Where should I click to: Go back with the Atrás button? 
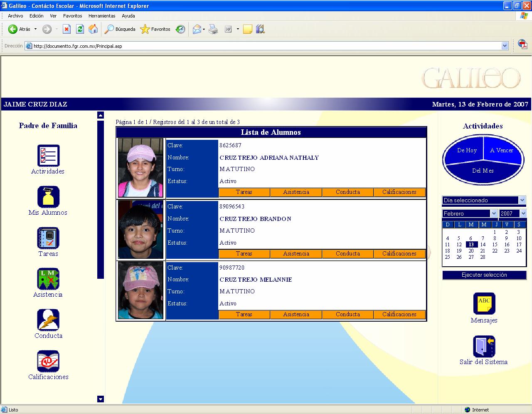click(x=20, y=29)
